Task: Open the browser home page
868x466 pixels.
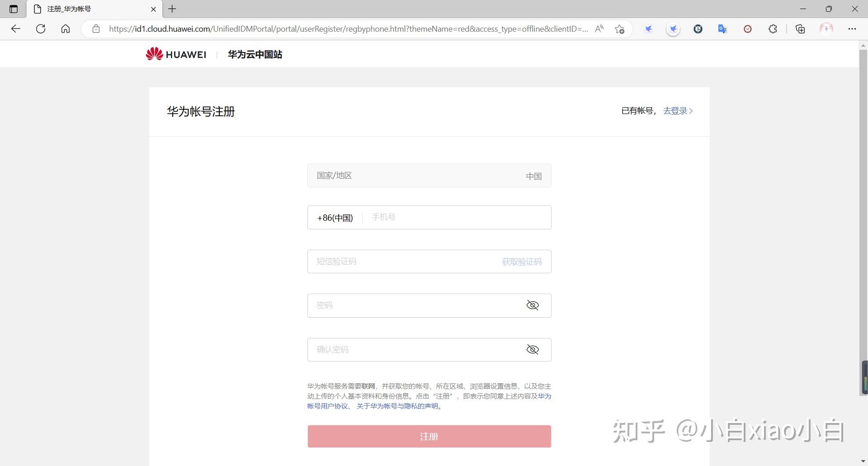Action: tap(66, 29)
